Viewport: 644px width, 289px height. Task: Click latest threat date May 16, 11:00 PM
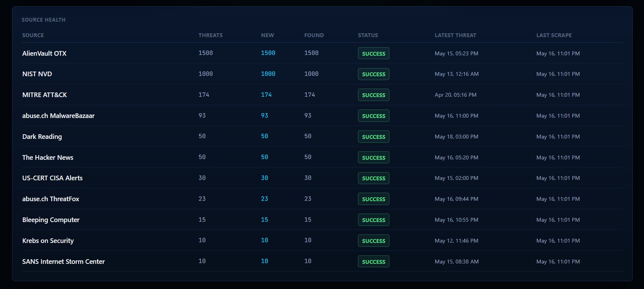[x=456, y=116]
